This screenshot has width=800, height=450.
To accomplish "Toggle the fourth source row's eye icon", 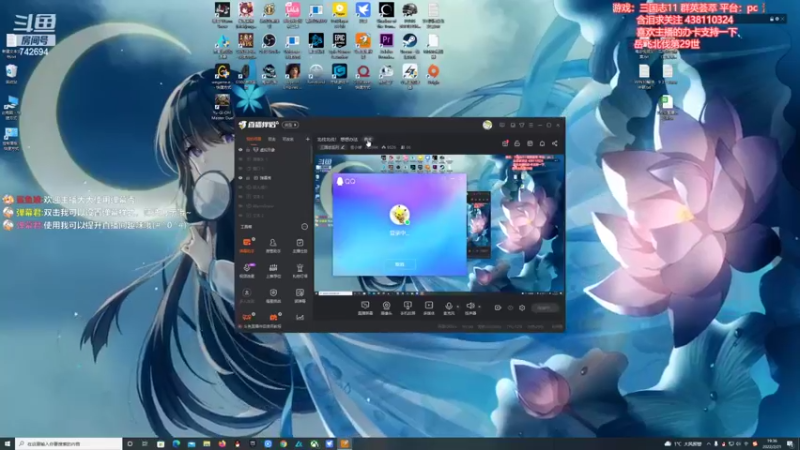I will [x=241, y=178].
